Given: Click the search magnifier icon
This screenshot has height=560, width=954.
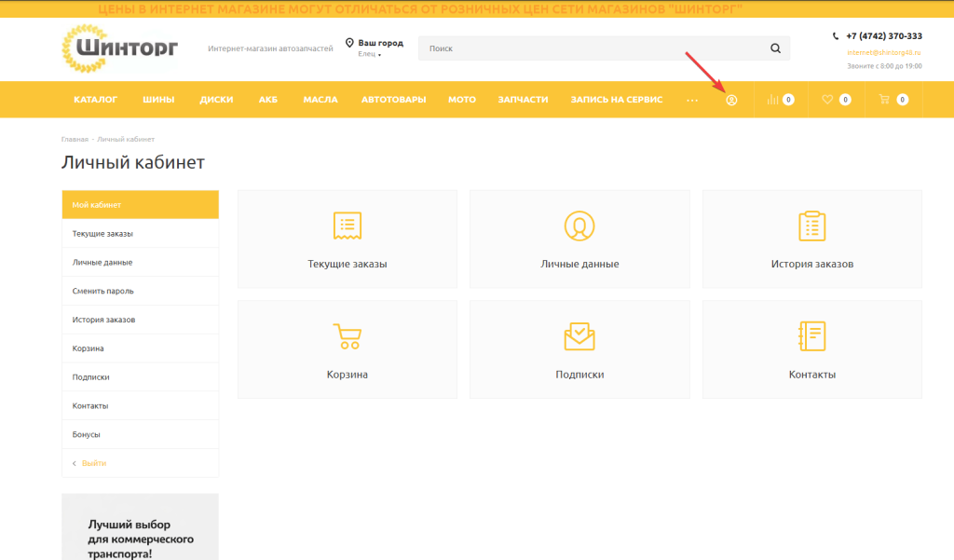Looking at the screenshot, I should point(775,48).
